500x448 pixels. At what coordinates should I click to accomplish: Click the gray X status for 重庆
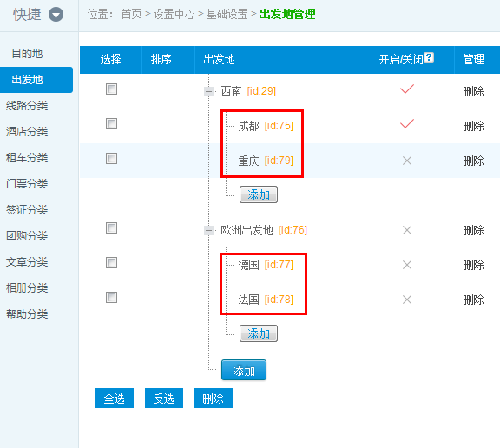[x=407, y=161]
